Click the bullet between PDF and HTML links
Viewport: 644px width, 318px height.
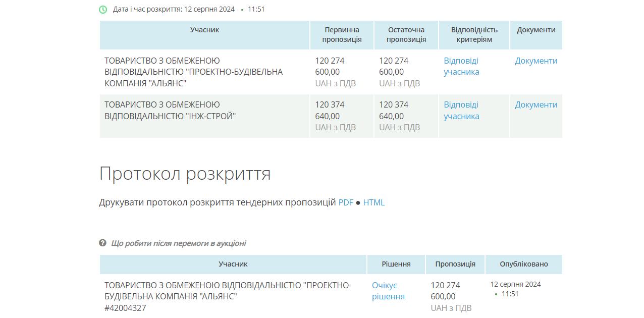[358, 202]
